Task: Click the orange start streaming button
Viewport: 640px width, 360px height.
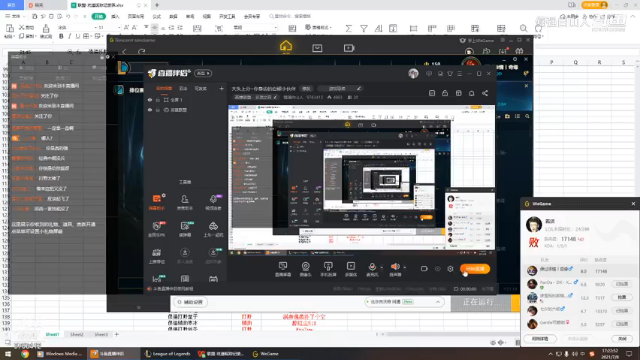Action: coord(475,269)
